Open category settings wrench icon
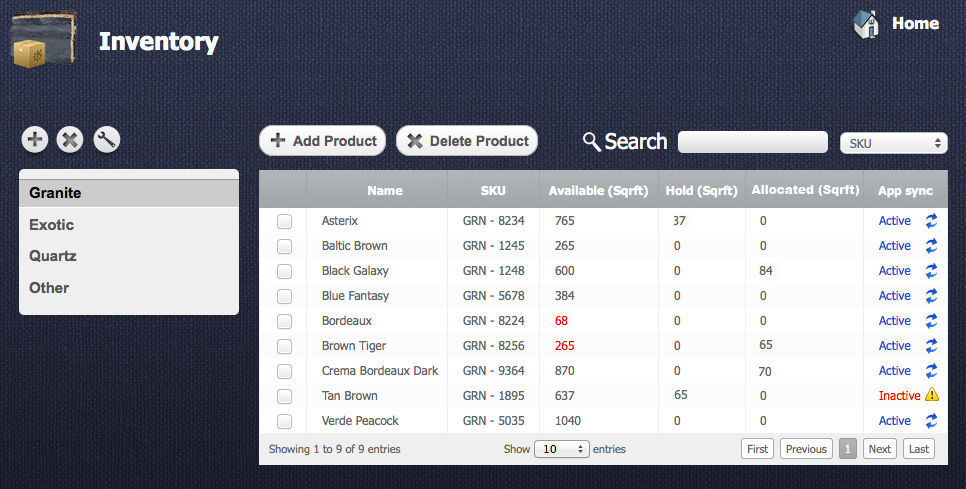 (x=106, y=140)
